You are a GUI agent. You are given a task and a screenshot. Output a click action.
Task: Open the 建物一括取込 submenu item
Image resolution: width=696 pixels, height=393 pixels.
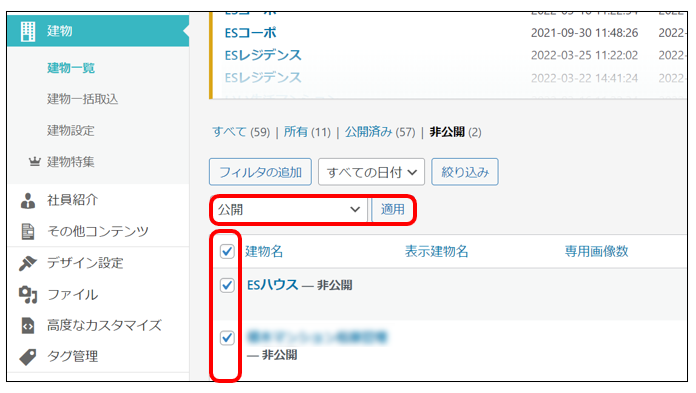(83, 99)
